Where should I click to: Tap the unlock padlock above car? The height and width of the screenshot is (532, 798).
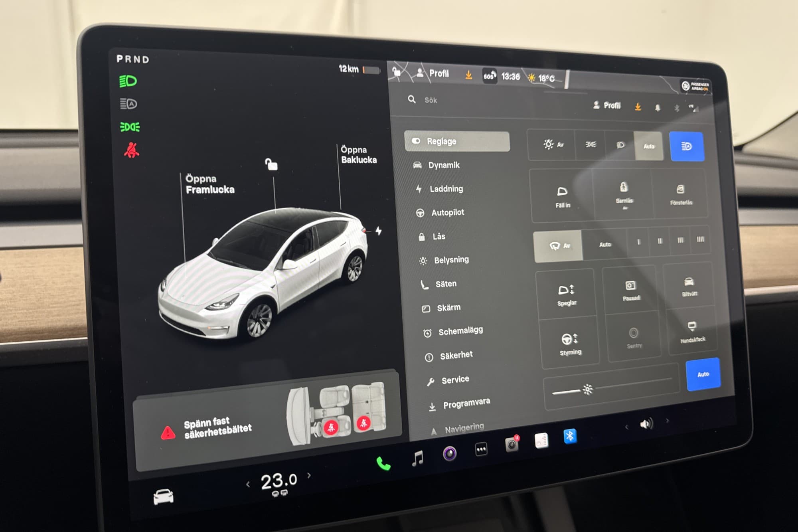point(272,164)
